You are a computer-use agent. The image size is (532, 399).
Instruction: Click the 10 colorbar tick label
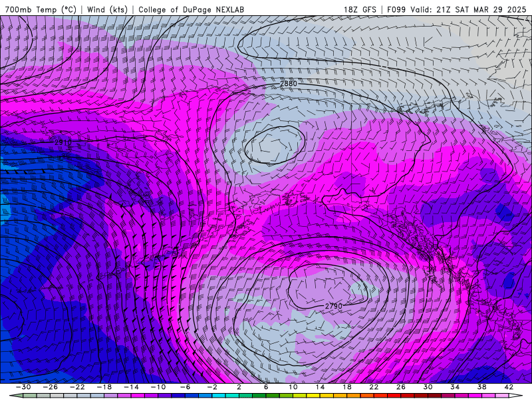(293, 387)
